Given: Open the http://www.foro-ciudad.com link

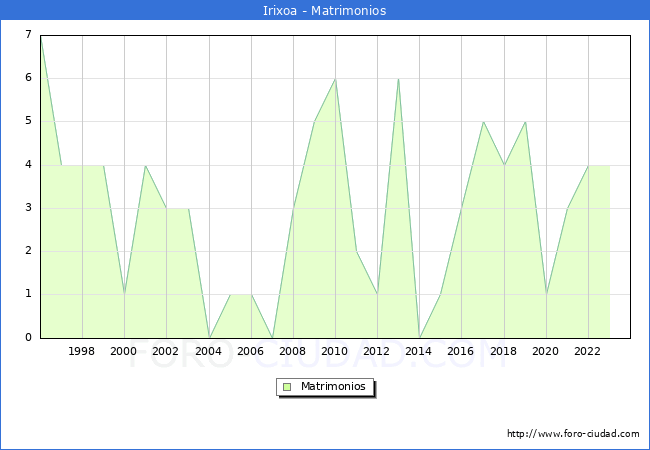Looking at the screenshot, I should point(573,434).
